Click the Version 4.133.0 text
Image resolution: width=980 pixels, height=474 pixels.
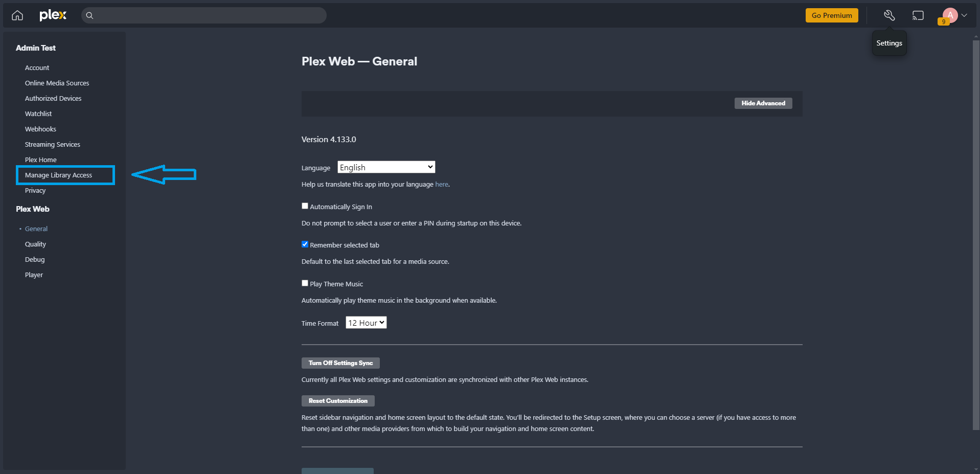[x=329, y=140]
